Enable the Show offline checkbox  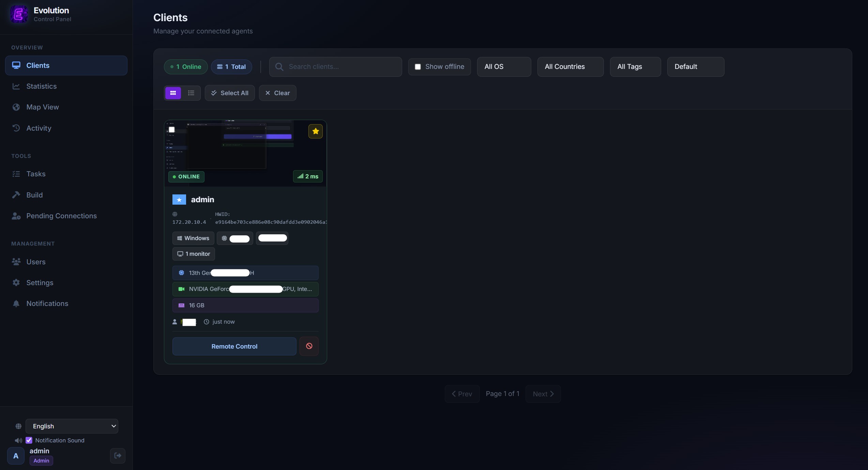coord(418,67)
